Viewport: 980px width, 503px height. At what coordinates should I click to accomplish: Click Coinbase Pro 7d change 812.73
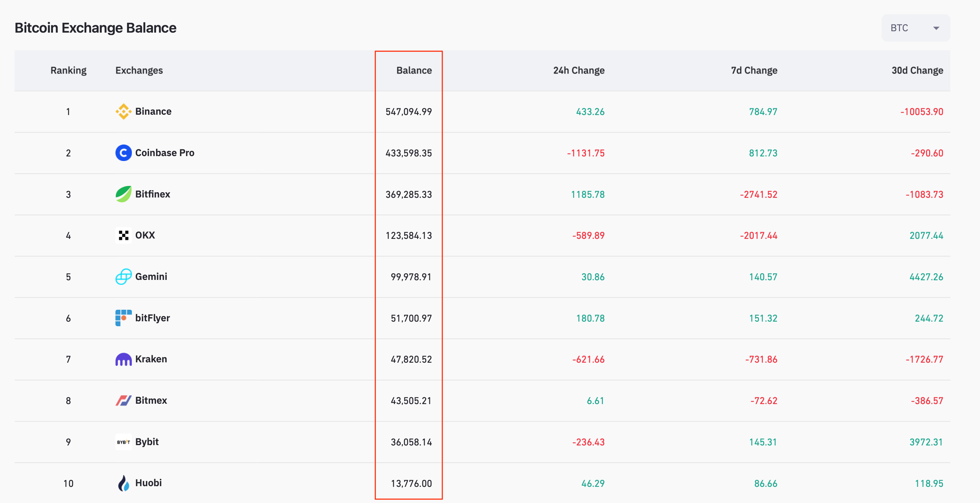(x=763, y=153)
